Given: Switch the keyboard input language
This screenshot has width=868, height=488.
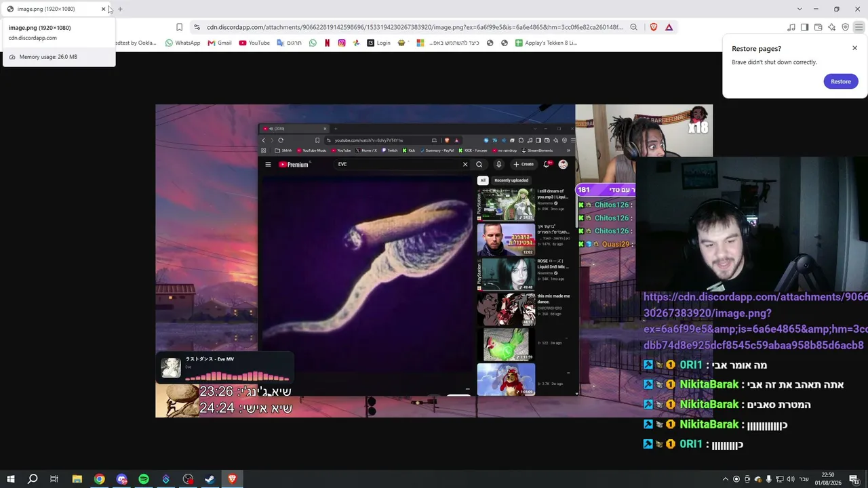Looking at the screenshot, I should pyautogui.click(x=804, y=479).
